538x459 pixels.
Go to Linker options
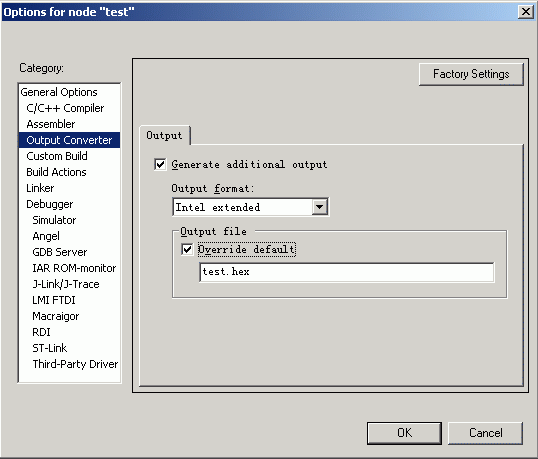[x=40, y=188]
